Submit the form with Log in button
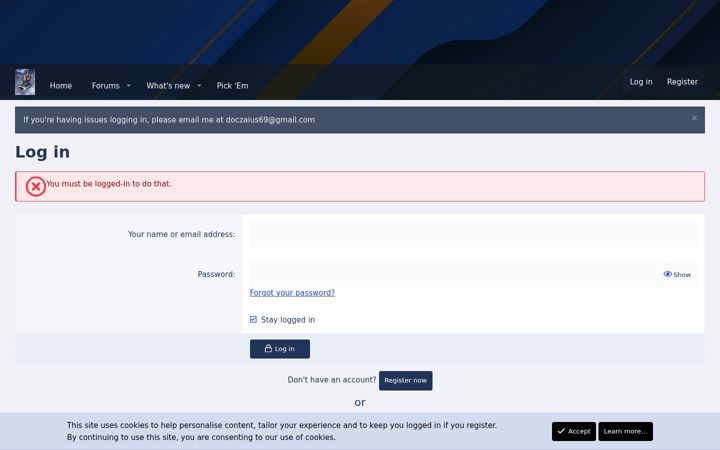Image resolution: width=720 pixels, height=450 pixels. click(x=280, y=349)
